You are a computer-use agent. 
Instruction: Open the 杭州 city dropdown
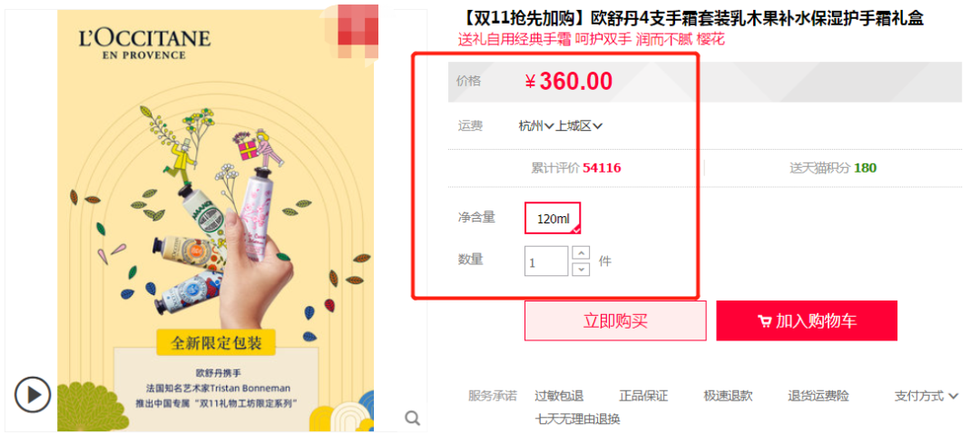coord(536,125)
